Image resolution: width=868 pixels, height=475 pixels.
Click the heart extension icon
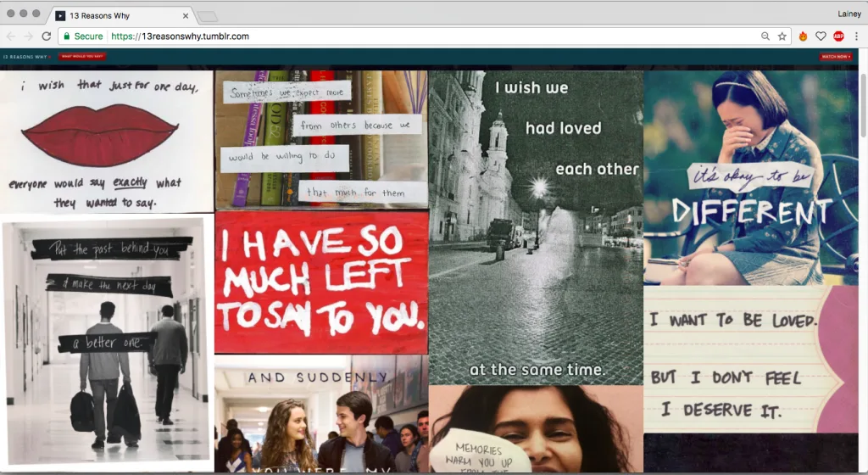coord(821,36)
